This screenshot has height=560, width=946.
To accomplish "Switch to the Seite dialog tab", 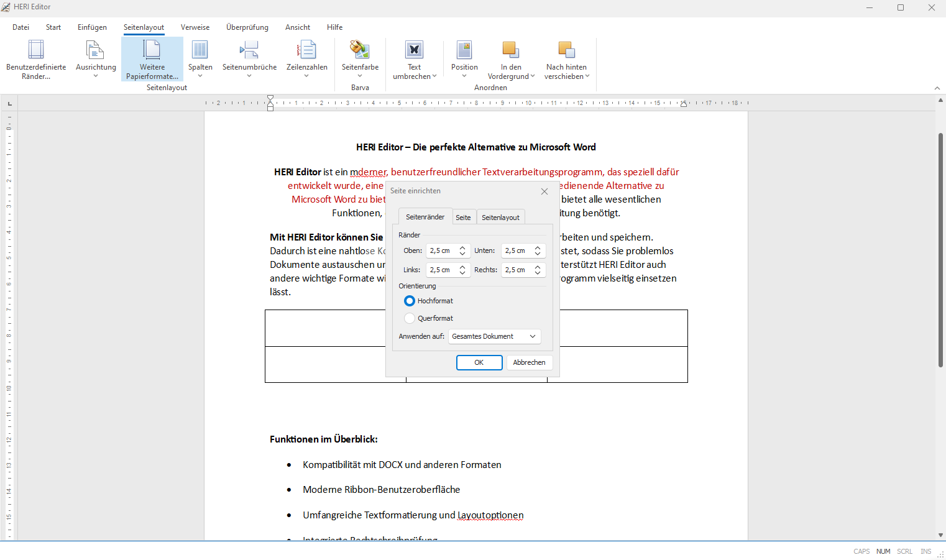I will pos(463,218).
